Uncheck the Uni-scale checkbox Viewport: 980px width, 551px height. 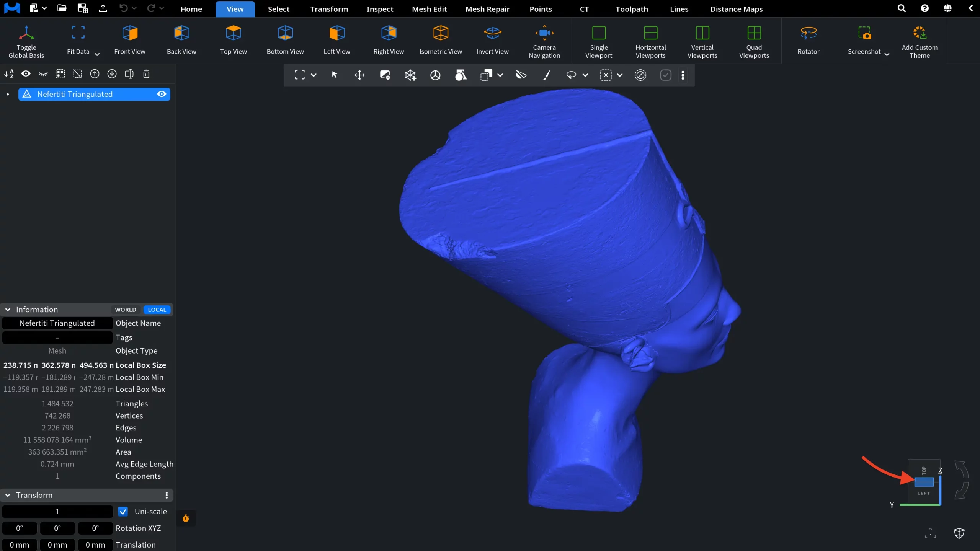123,512
